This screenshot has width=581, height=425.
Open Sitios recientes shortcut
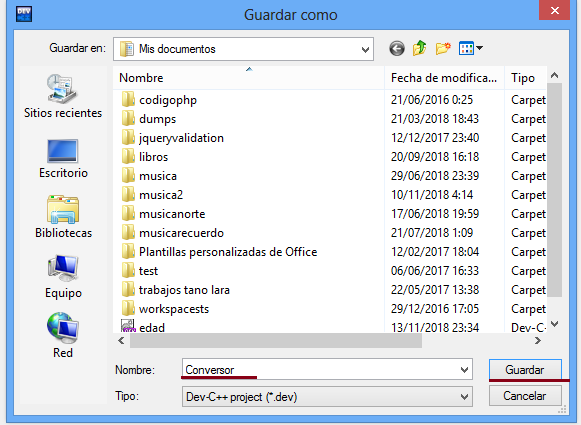point(63,96)
